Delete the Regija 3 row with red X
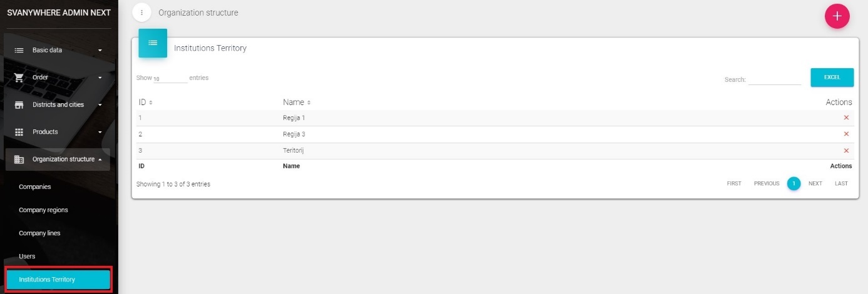The height and width of the screenshot is (294, 868). pyautogui.click(x=846, y=134)
